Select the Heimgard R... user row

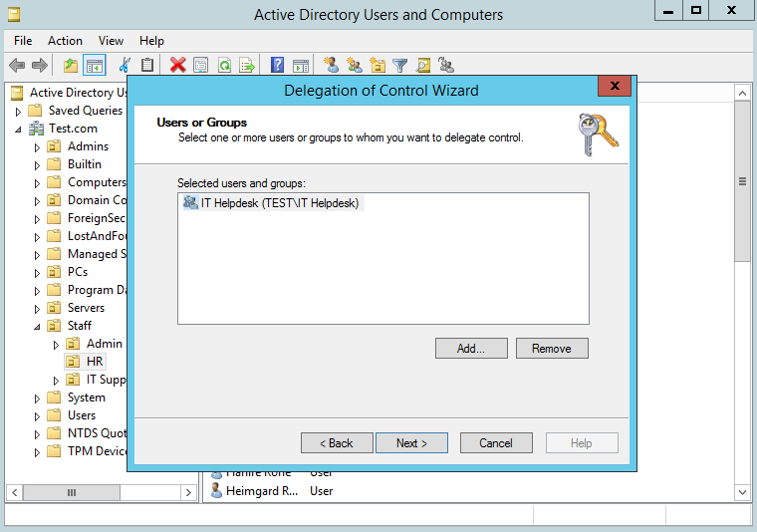click(273, 491)
